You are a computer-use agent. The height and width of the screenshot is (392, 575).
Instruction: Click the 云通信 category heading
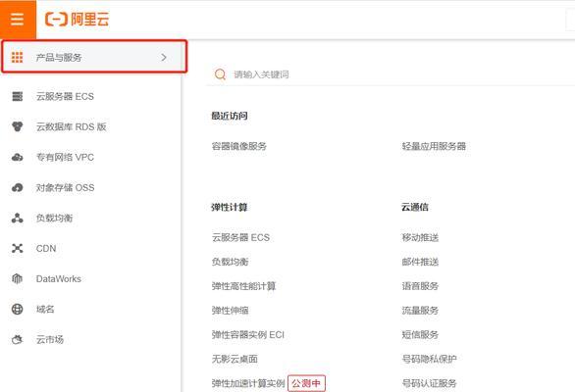click(x=415, y=207)
